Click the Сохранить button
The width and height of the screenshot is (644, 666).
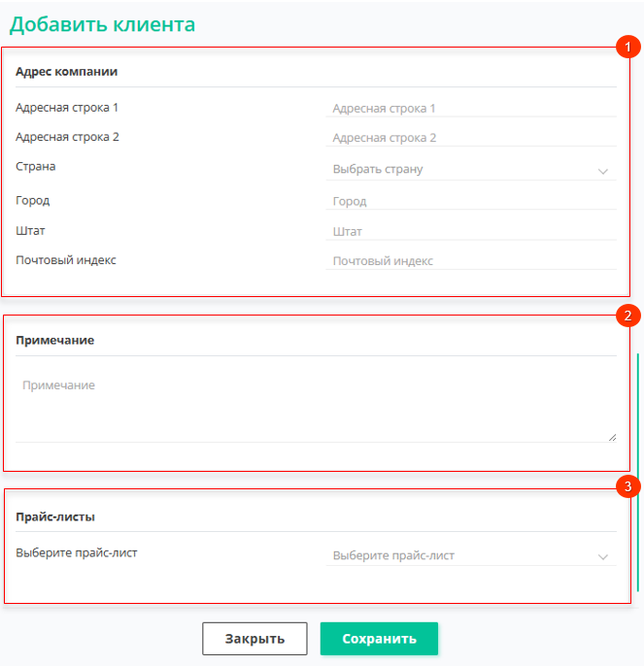click(379, 639)
